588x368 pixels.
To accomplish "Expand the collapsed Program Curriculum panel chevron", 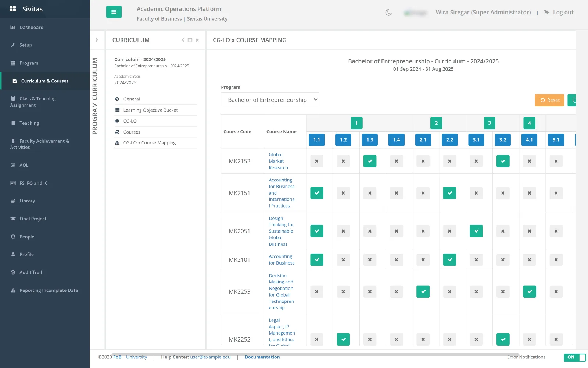I will (x=97, y=40).
